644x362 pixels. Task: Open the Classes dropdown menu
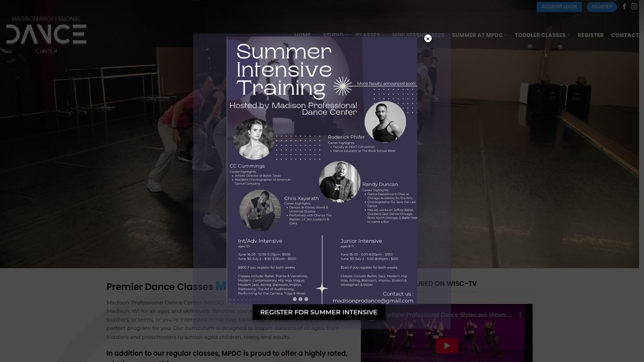[x=369, y=35]
